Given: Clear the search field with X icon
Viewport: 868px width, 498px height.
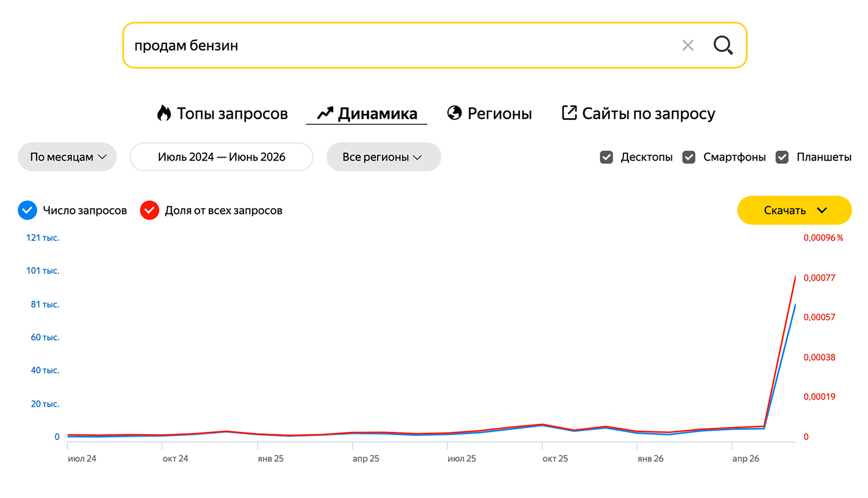Looking at the screenshot, I should (688, 45).
